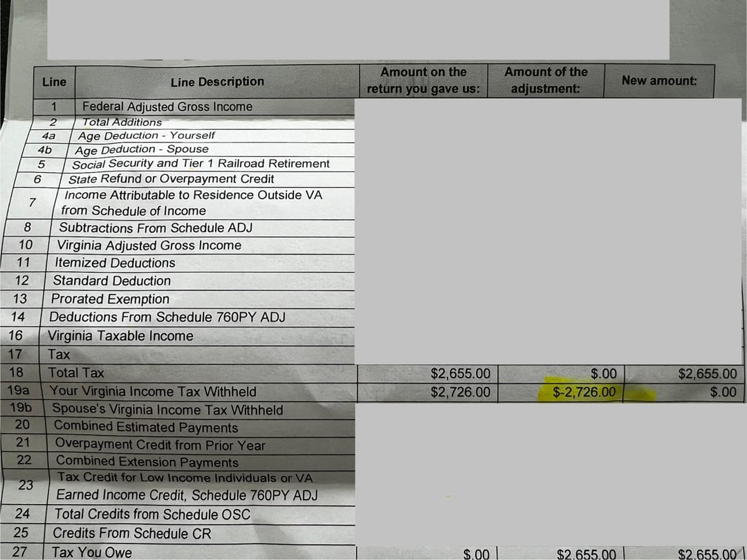
Task: Click "Spouse's Virginia Income Tax Withheld" row
Action: click(167, 409)
